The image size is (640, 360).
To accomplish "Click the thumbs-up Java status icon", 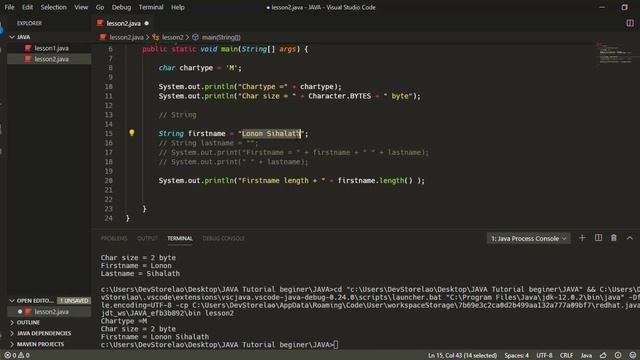I will coord(603,356).
